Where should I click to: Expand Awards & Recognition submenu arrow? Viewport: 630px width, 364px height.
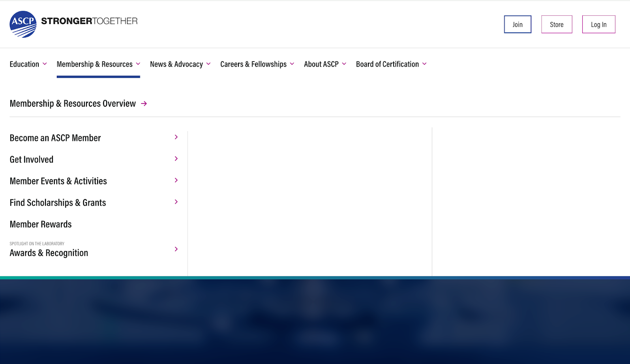click(x=176, y=249)
